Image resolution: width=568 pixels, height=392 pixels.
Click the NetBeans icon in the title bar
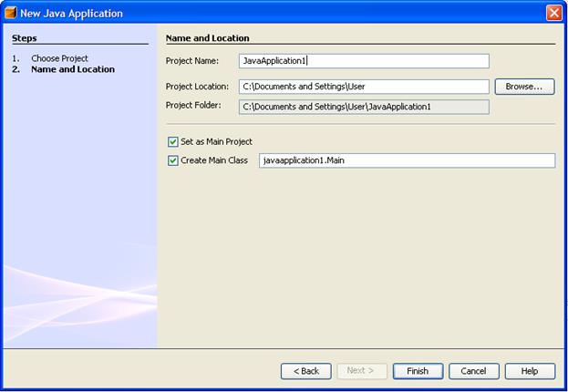[x=10, y=13]
